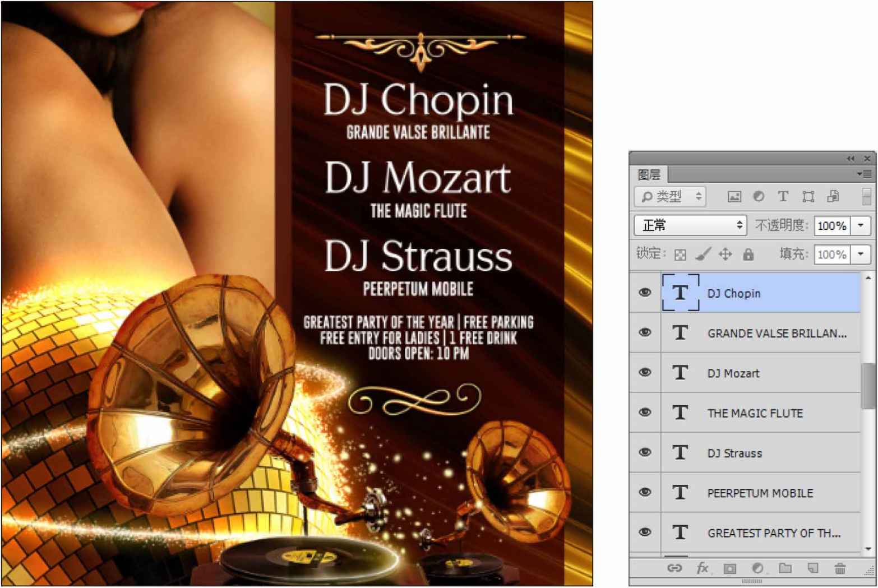The width and height of the screenshot is (878, 588).
Task: Hide the PEERPETUM MOBILE layer
Action: tap(645, 492)
